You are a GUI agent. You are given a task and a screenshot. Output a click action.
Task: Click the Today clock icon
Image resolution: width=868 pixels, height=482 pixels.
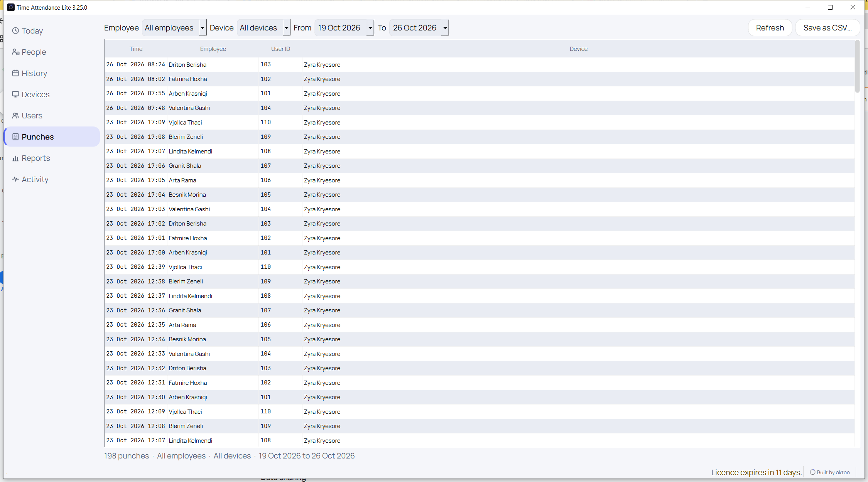[15, 31]
